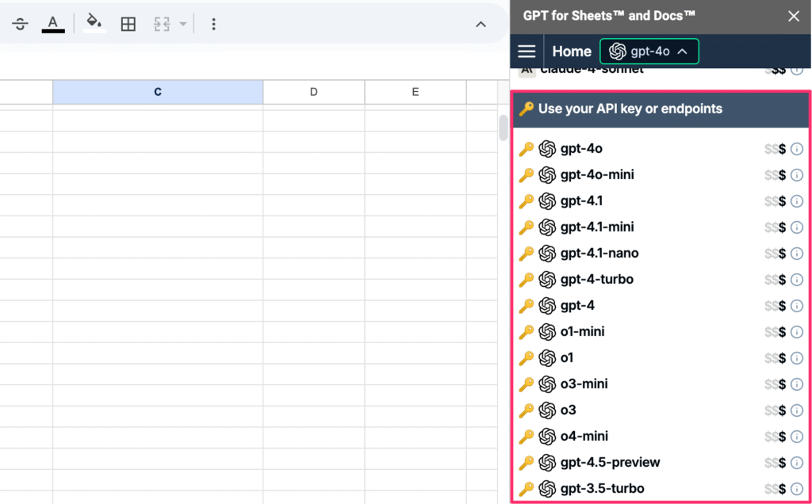812x504 pixels.
Task: Select column E header
Action: [x=416, y=92]
